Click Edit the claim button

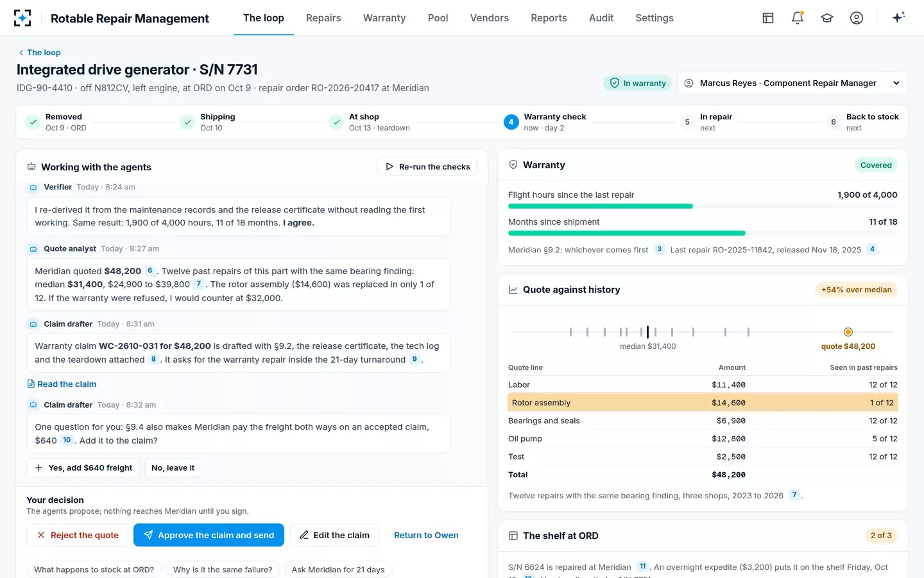(x=334, y=535)
